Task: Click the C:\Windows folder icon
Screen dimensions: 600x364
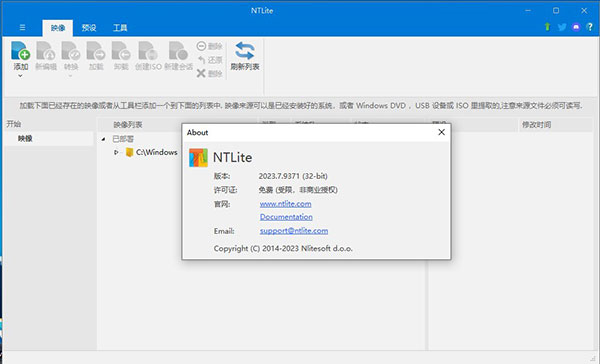Action: click(x=129, y=152)
